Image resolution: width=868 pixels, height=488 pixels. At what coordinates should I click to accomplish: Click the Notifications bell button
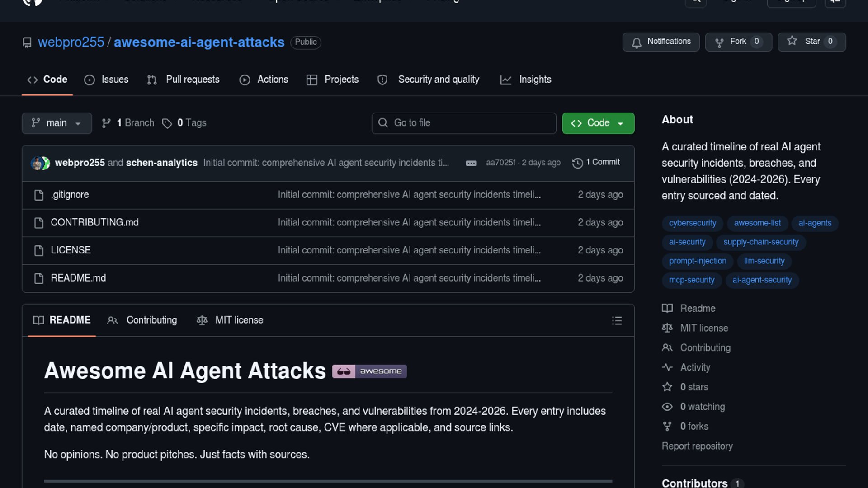[x=660, y=42]
